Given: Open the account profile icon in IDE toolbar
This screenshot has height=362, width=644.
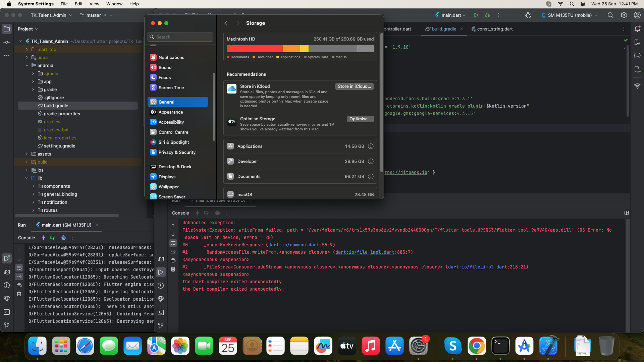Looking at the screenshot, I should [637, 15].
